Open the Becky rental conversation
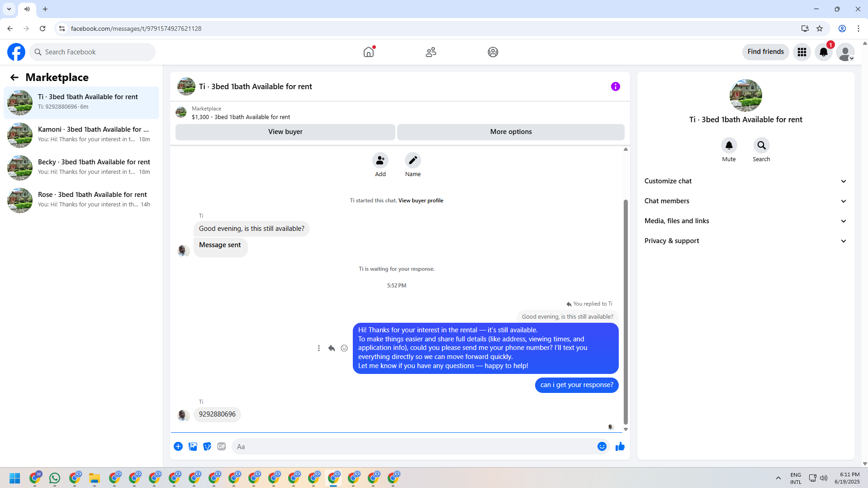This screenshot has width=868, height=488. pyautogui.click(x=81, y=168)
